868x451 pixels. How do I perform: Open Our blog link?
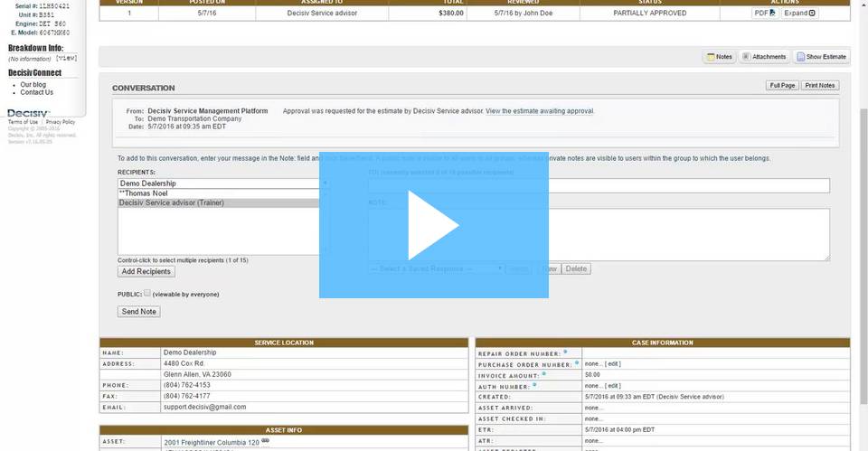pyautogui.click(x=33, y=85)
